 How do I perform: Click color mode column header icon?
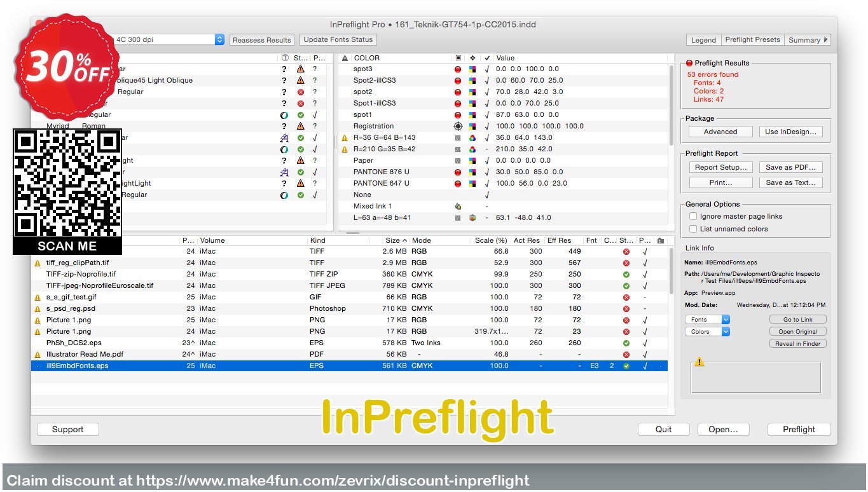pos(472,58)
